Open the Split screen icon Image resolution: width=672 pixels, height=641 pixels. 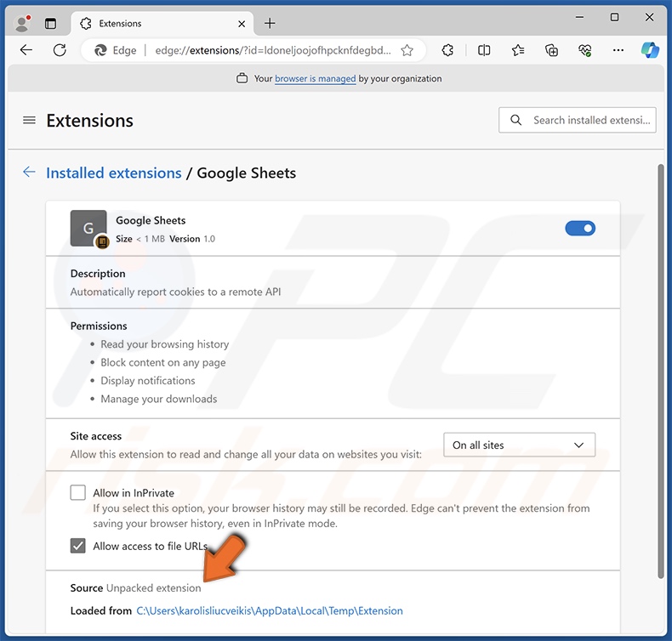point(484,50)
